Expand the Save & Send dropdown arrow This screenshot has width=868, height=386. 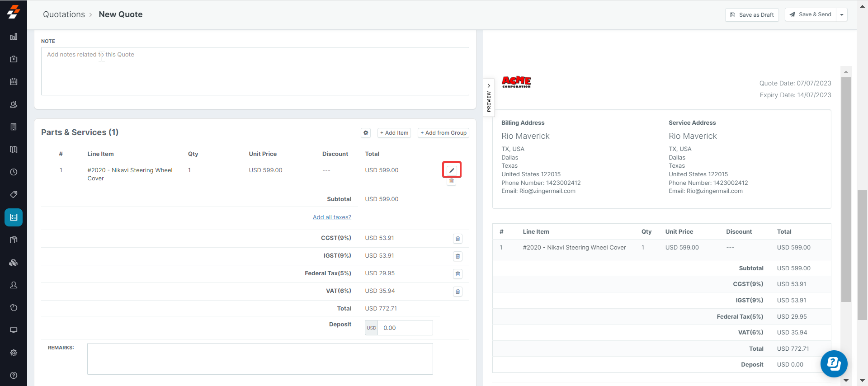[841, 15]
